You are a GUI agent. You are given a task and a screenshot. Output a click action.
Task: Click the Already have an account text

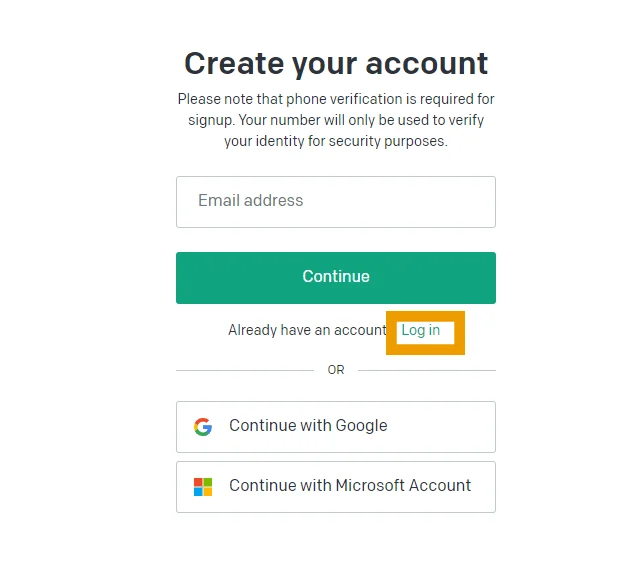coord(307,331)
